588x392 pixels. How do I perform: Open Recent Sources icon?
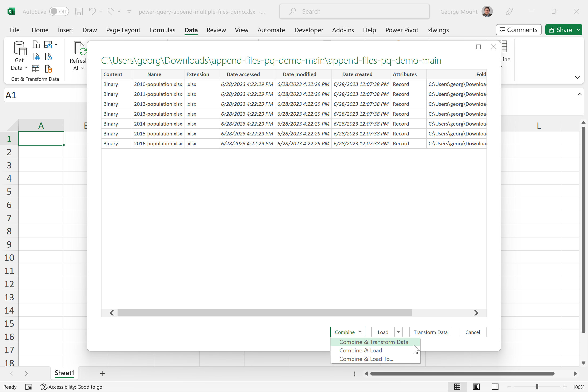click(48, 57)
